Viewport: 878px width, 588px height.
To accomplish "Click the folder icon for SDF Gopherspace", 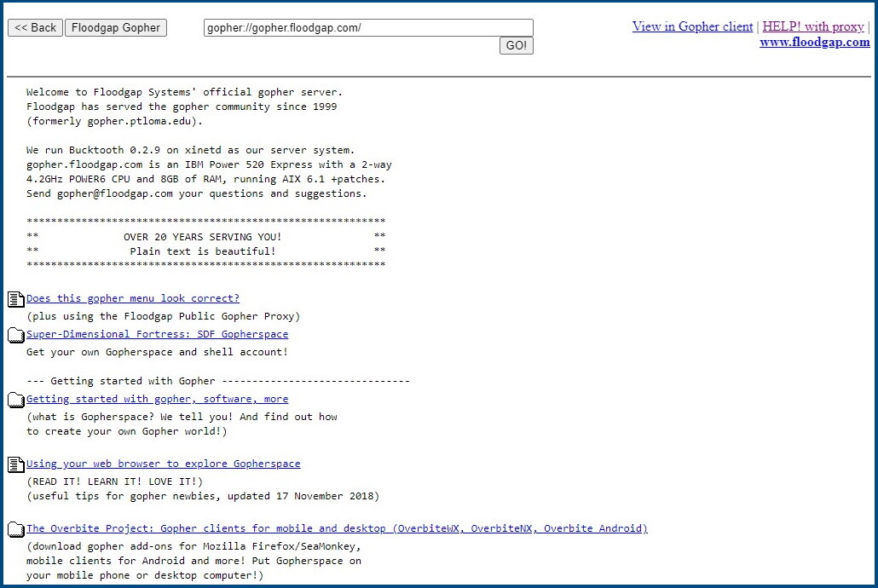I will [x=14, y=334].
